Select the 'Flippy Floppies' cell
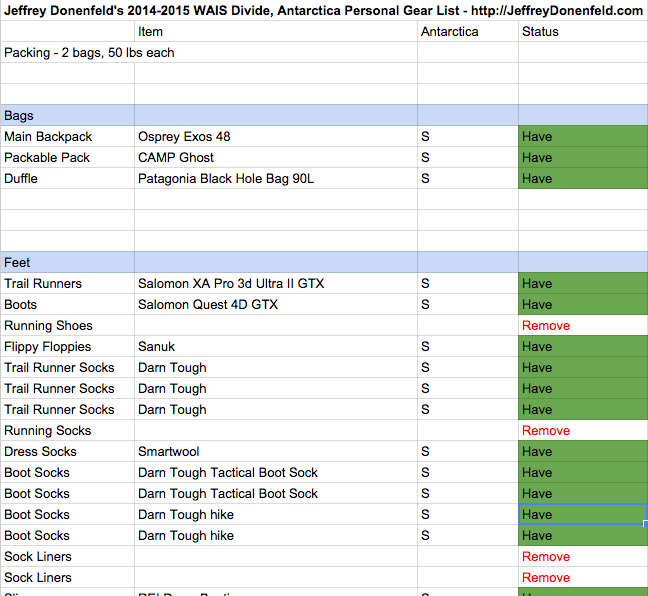This screenshot has width=648, height=596. tap(67, 346)
